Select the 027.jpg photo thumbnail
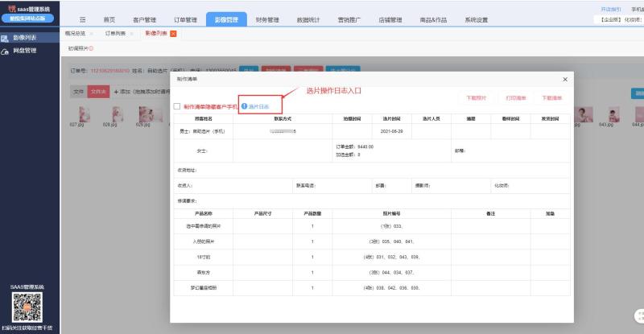Viewport: 644px width, 334px height. [x=85, y=114]
